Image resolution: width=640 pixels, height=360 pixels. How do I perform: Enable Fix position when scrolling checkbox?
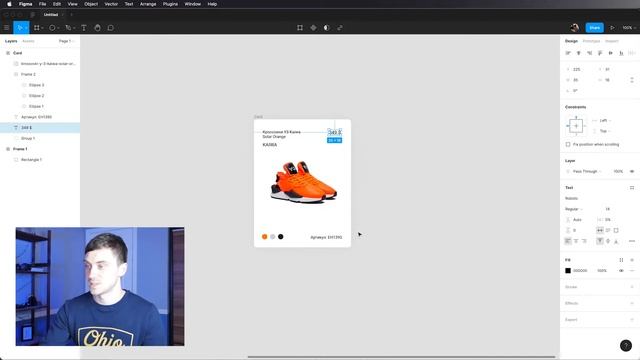pyautogui.click(x=568, y=144)
